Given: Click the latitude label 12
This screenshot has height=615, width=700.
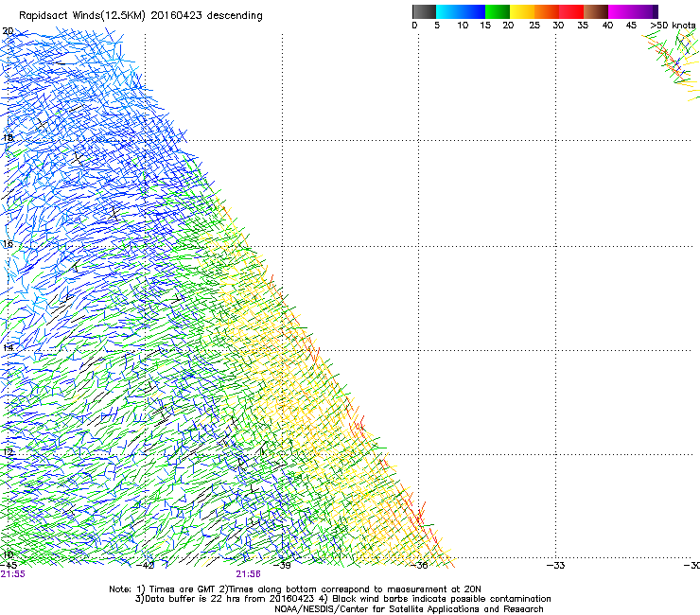Looking at the screenshot, I should (8, 452).
